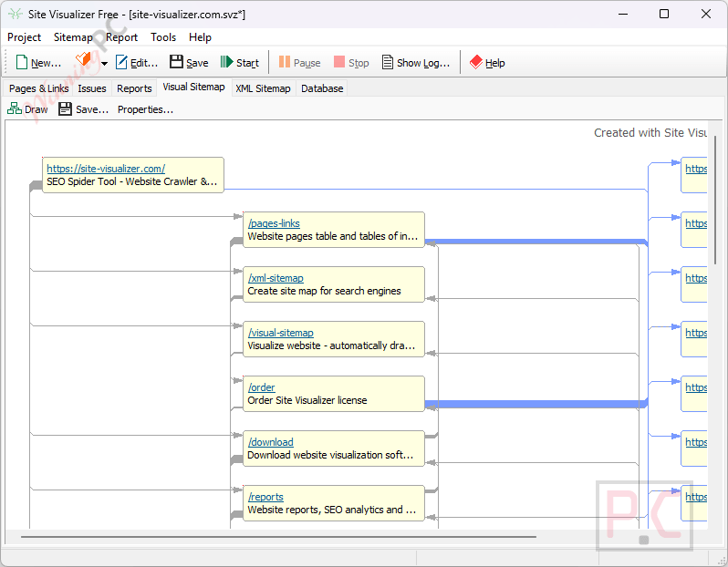Click the New project toolbar icon
The image size is (728, 567).
tap(21, 62)
